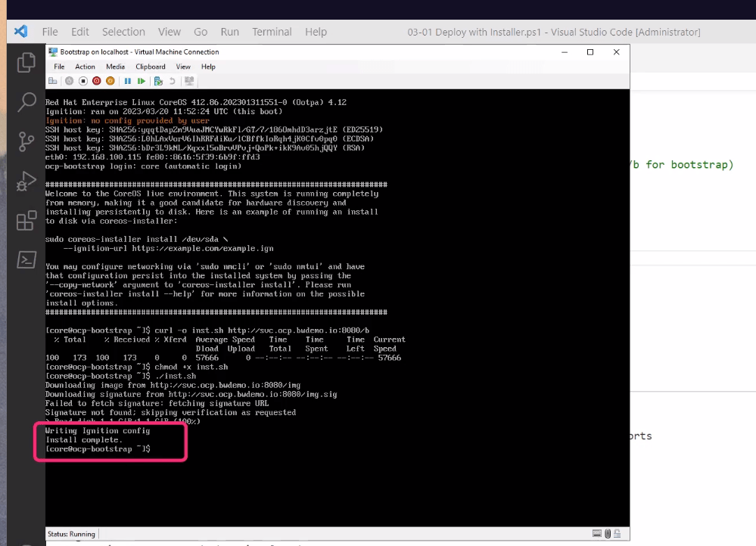The height and width of the screenshot is (546, 756).
Task: Click 'Downloading image from' terminal line
Action: point(173,385)
